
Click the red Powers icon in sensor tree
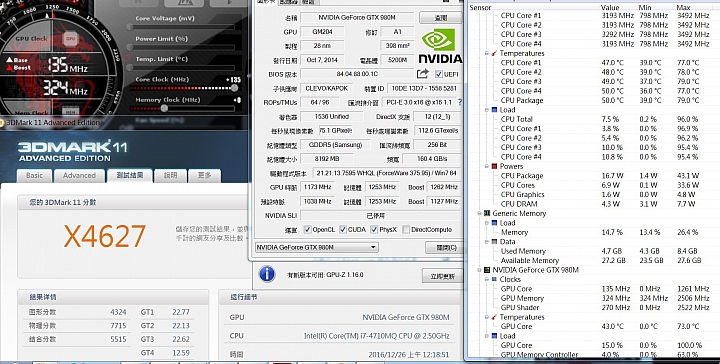(495, 166)
